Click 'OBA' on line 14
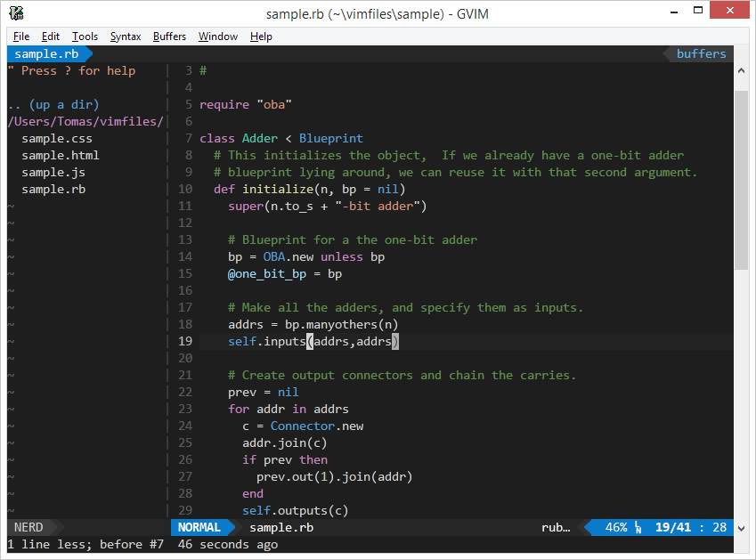 click(274, 257)
